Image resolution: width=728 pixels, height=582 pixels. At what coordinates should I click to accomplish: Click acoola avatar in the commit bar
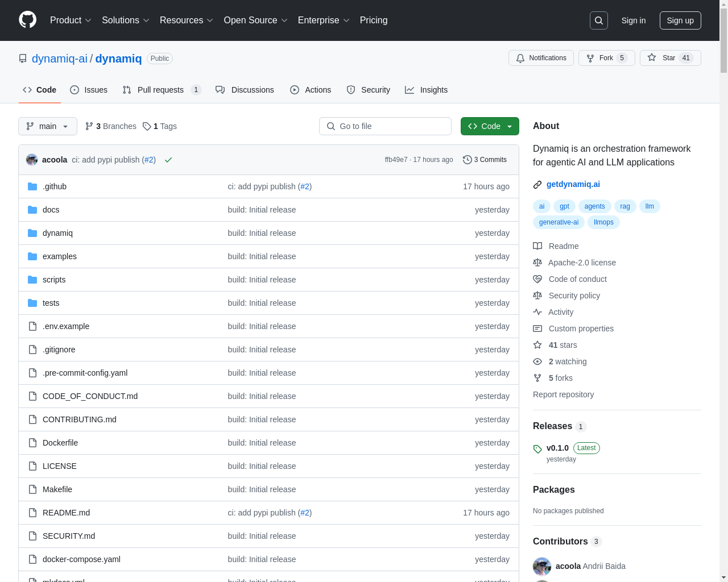pos(32,160)
